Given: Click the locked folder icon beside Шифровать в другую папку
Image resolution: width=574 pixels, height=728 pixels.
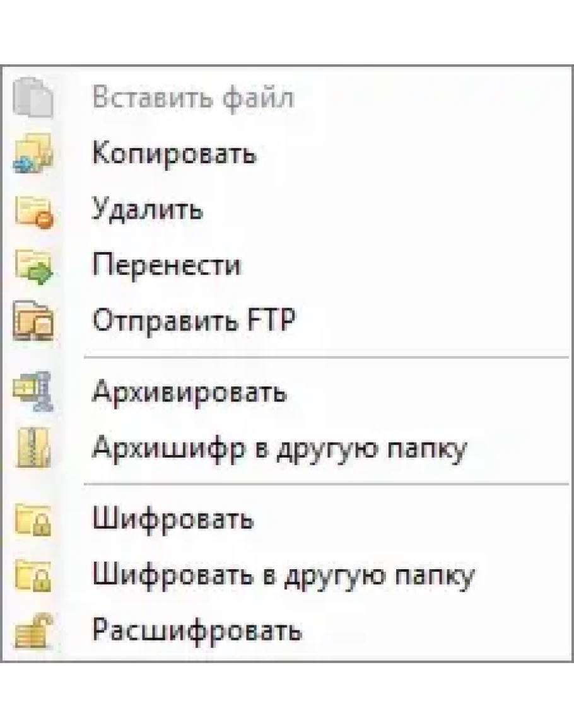Looking at the screenshot, I should (33, 575).
